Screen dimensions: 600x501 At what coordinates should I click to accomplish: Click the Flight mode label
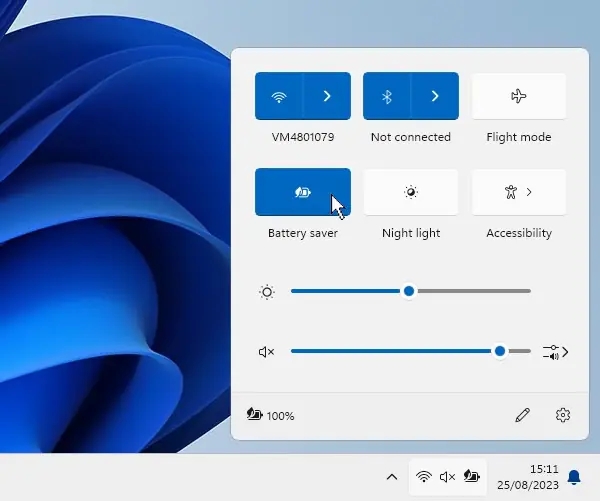click(x=519, y=137)
